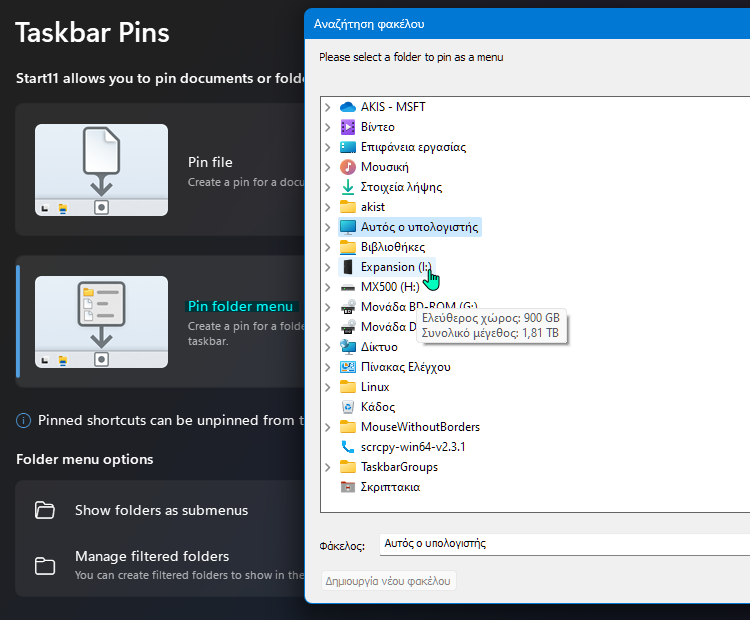Click the TaskbarGroups folder icon
The width and height of the screenshot is (750, 620).
348,467
